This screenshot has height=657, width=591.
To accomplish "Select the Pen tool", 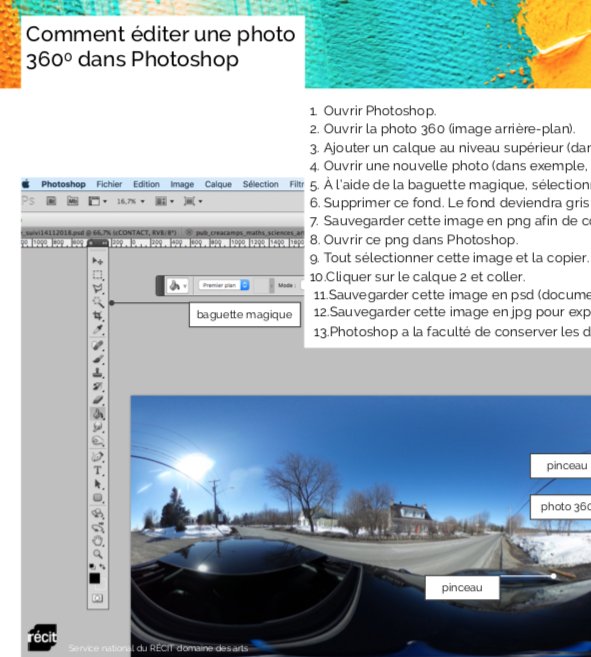I will (x=98, y=457).
